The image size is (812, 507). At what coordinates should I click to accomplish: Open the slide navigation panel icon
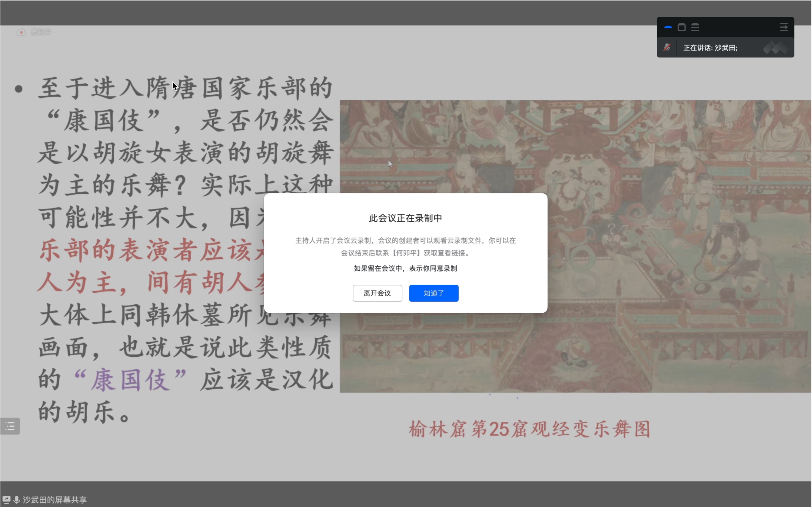tap(10, 426)
